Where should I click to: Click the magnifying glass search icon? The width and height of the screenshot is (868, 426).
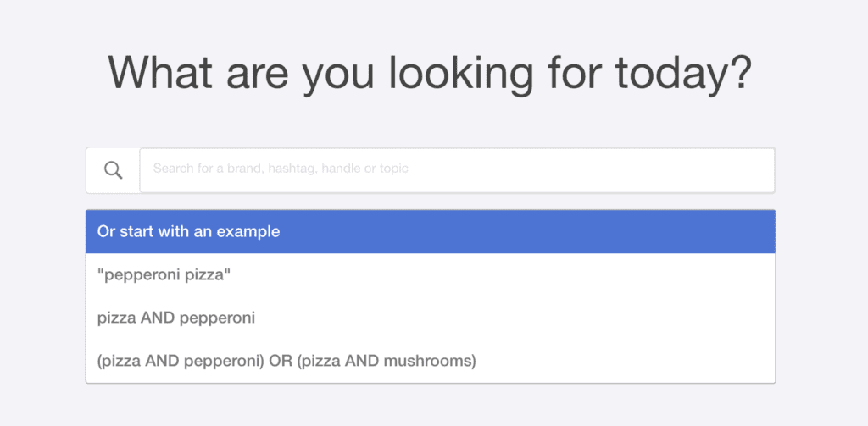tap(113, 170)
